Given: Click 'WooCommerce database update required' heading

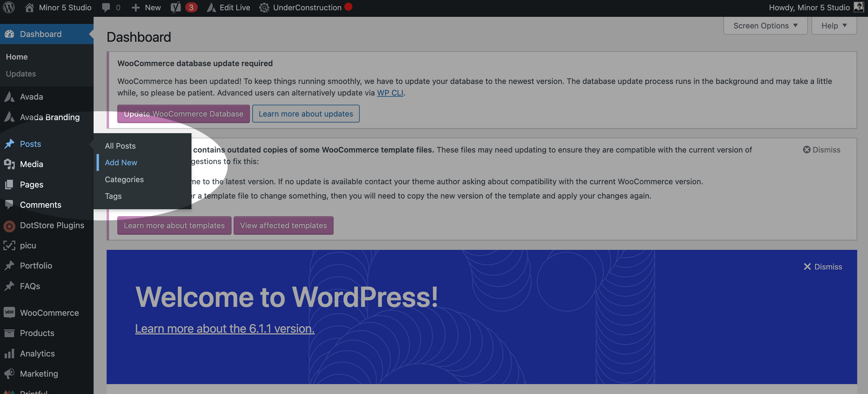Looking at the screenshot, I should tap(195, 63).
